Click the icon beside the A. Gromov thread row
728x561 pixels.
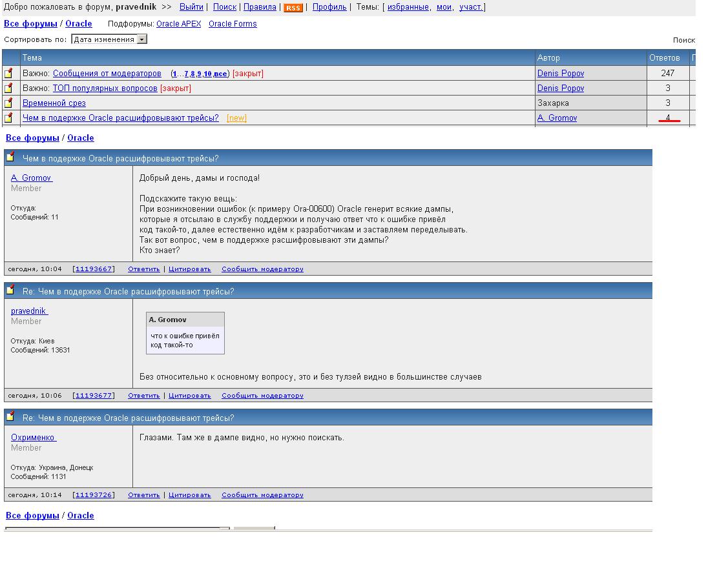coord(9,118)
